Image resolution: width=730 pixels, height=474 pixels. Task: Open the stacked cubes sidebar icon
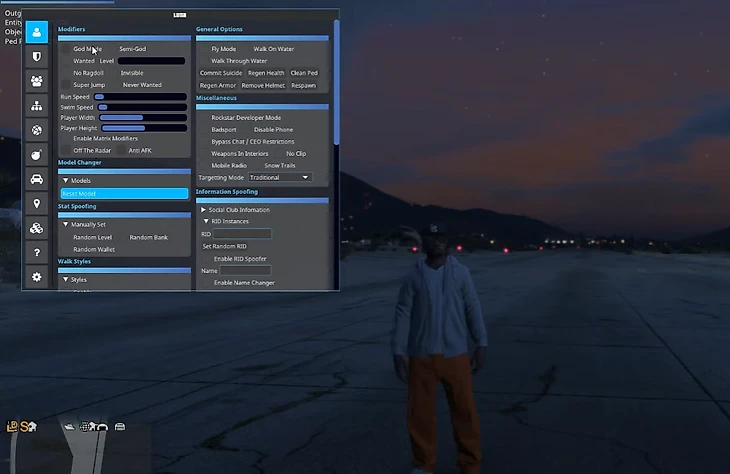point(37,228)
